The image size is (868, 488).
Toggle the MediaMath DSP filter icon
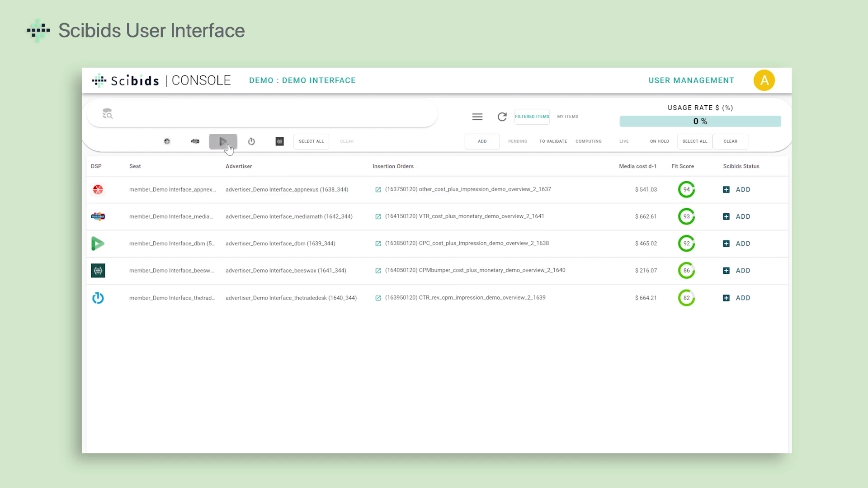coord(195,141)
